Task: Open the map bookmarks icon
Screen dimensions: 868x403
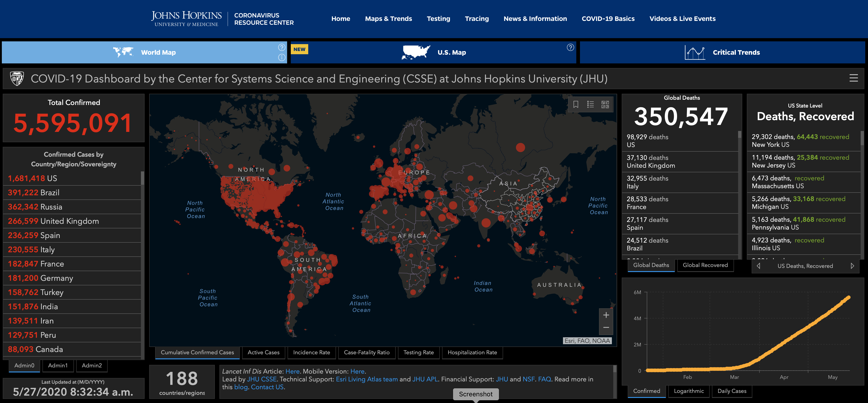Action: 576,105
